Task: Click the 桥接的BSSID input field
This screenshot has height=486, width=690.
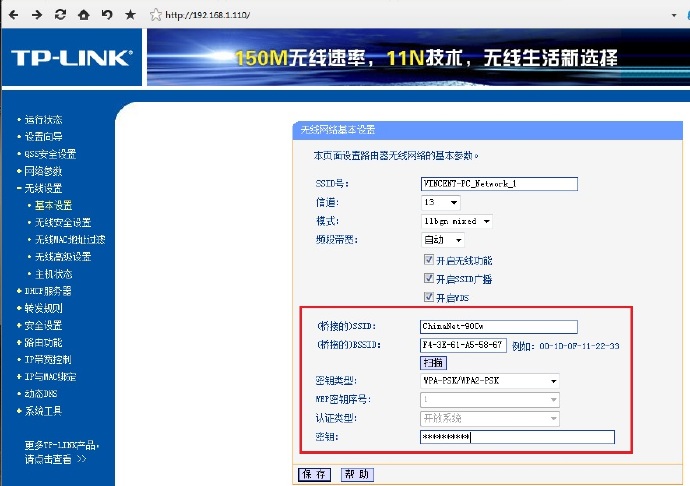Action: tap(463, 345)
